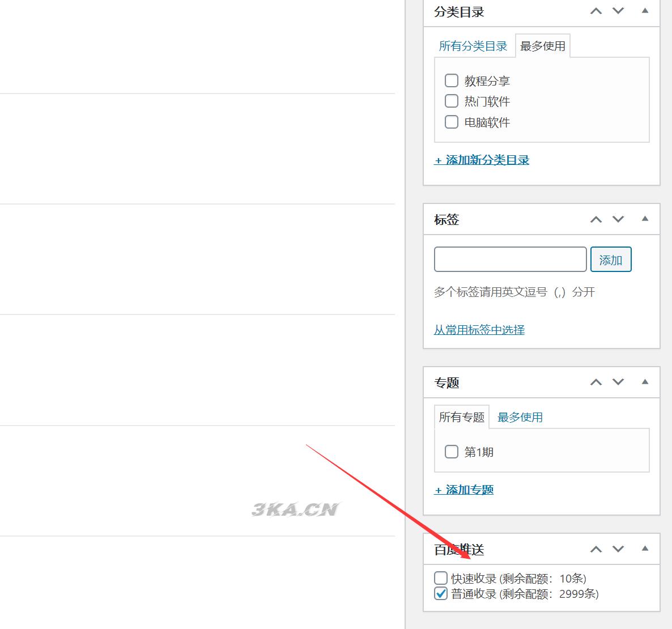This screenshot has width=672, height=629.
Task: Move 专题 panel up
Action: click(x=596, y=382)
